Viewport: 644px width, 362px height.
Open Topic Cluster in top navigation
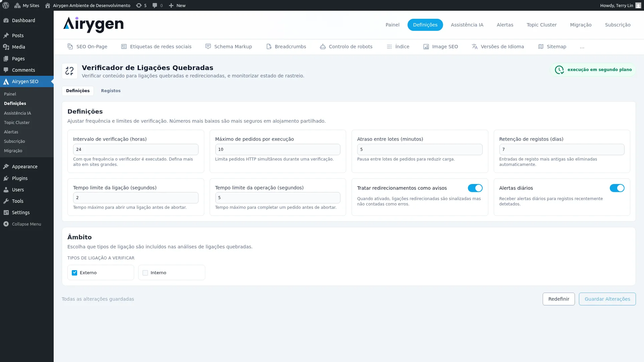click(541, 25)
